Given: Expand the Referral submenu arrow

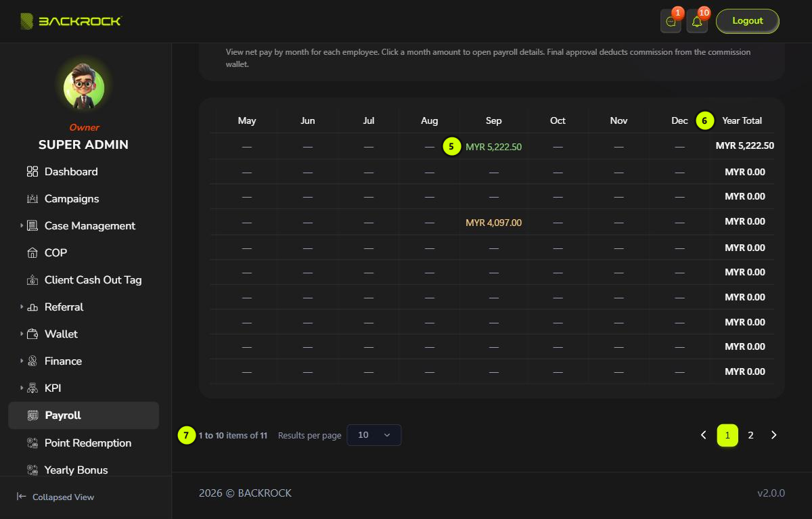Looking at the screenshot, I should [21, 307].
